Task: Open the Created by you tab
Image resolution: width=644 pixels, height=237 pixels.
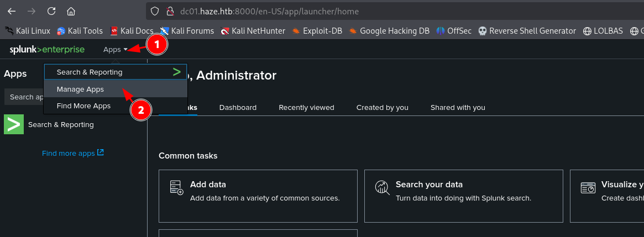Action: (x=382, y=107)
